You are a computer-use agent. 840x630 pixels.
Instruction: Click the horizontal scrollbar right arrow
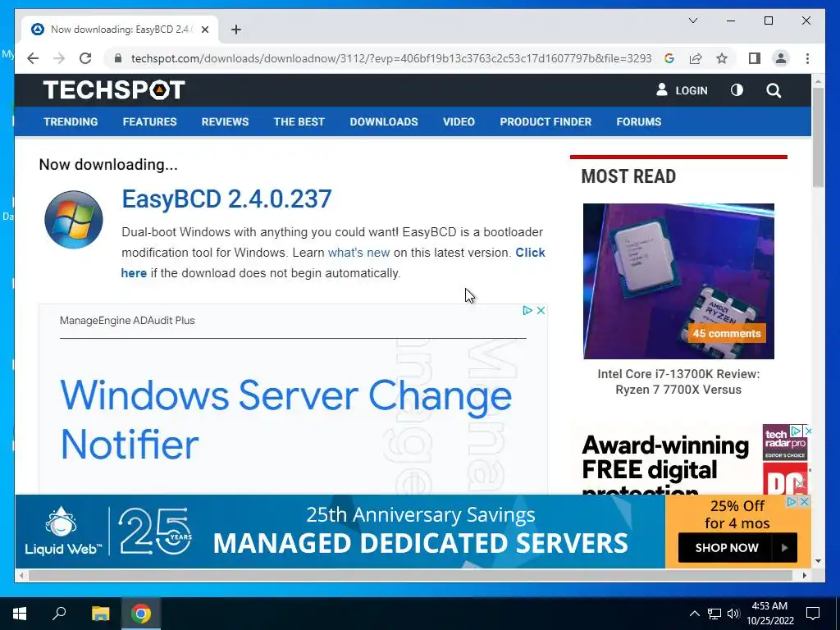(x=804, y=575)
